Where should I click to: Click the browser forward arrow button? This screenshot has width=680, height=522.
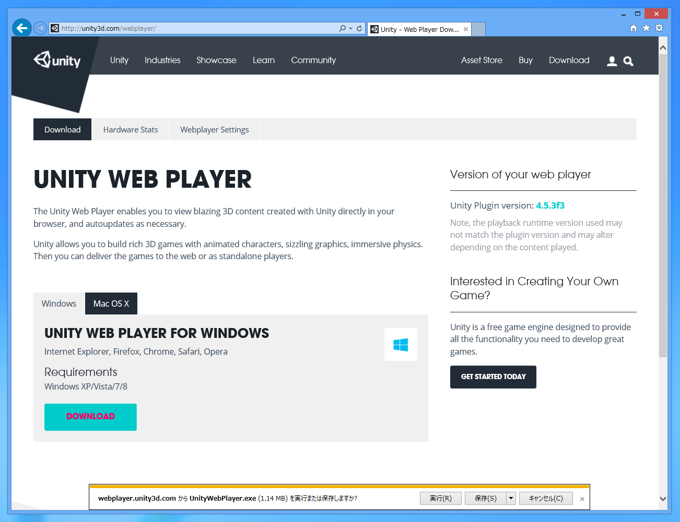coord(40,29)
